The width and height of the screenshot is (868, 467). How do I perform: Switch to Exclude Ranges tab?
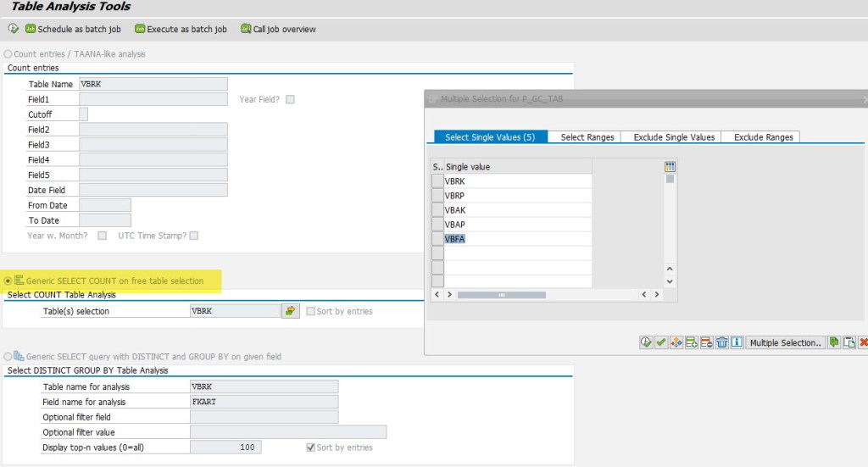tap(764, 137)
